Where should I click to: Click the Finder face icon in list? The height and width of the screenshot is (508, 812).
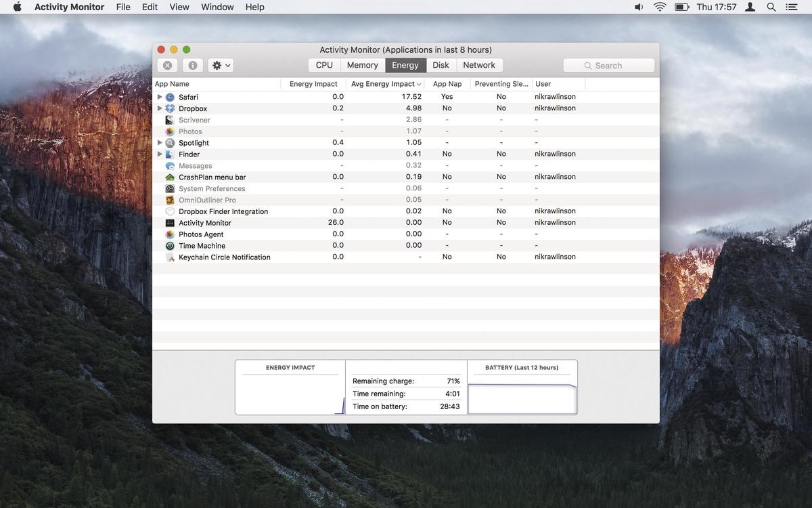click(170, 154)
